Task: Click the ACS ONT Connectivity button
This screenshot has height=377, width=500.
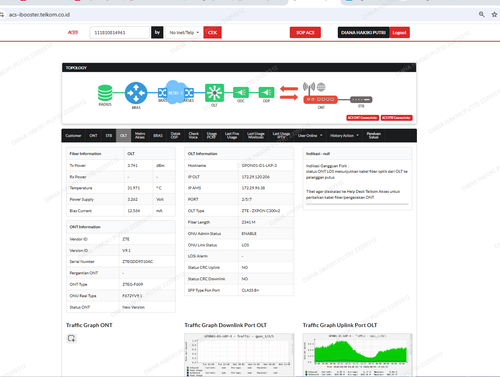Action: [363, 118]
